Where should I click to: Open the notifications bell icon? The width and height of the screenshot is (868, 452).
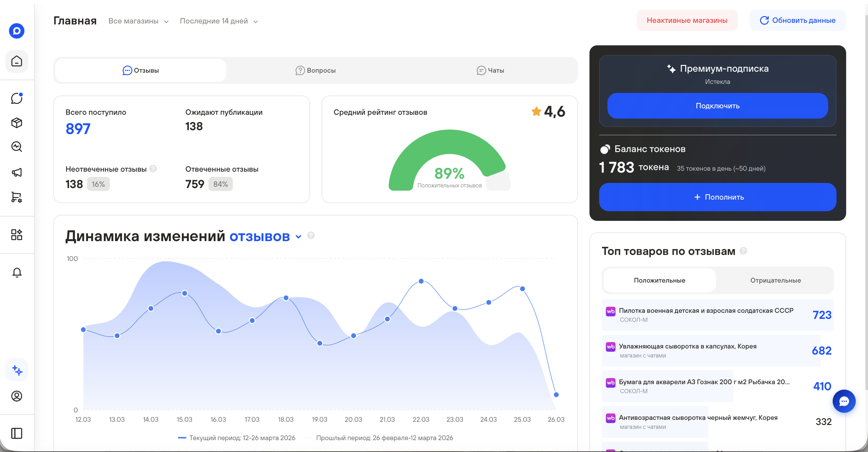16,272
